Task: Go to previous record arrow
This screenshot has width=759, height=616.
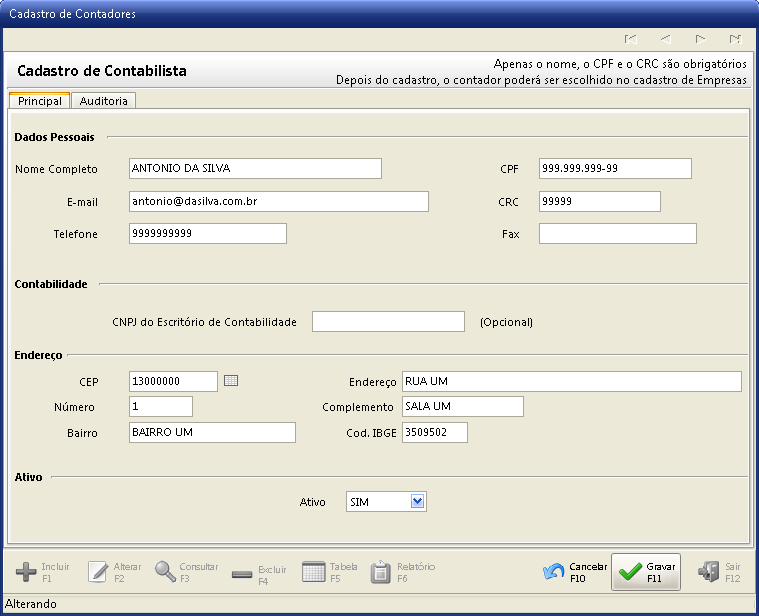Action: [666, 39]
